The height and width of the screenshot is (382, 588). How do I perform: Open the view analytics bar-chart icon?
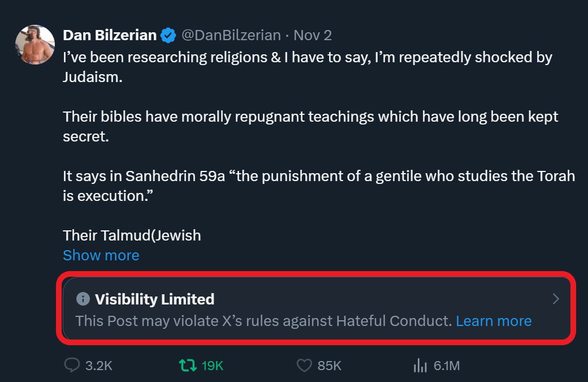(420, 366)
